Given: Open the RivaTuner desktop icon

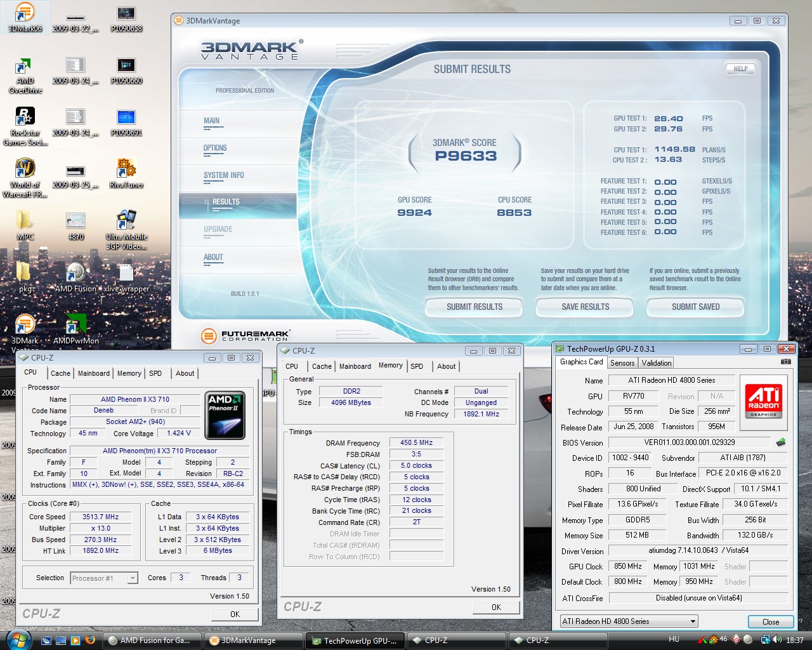Looking at the screenshot, I should [x=126, y=173].
